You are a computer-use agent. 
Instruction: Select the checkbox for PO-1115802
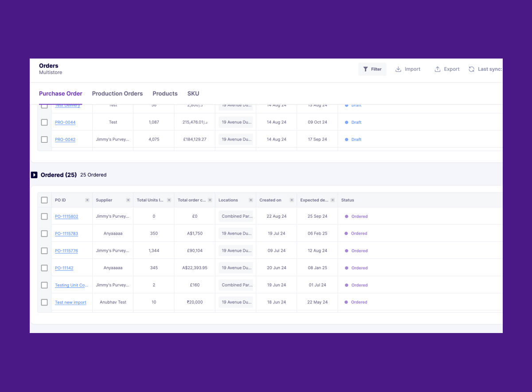(44, 216)
